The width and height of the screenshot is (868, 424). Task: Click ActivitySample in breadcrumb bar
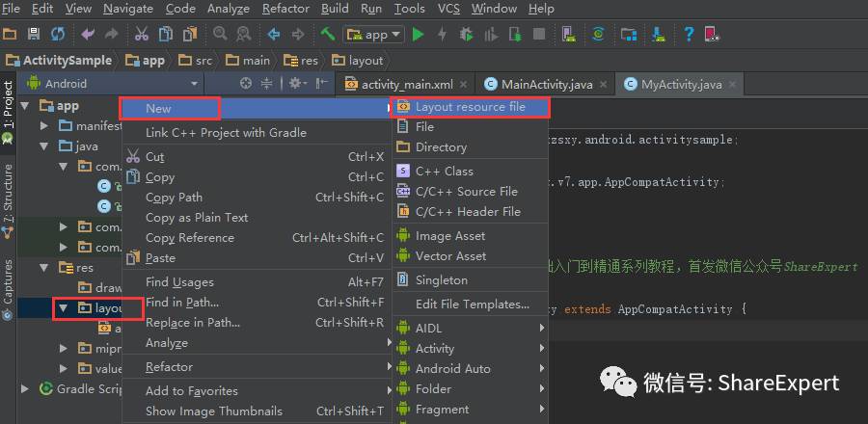point(59,61)
